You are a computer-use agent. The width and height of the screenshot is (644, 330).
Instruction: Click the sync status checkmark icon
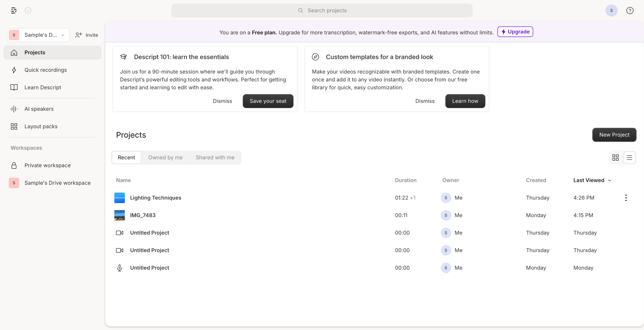(28, 10)
